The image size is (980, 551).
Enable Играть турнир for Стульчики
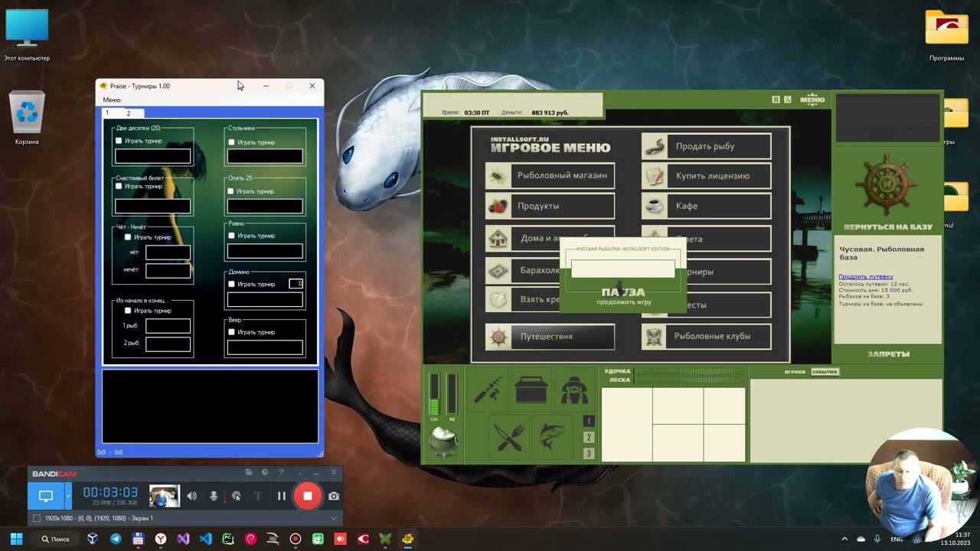click(x=231, y=142)
